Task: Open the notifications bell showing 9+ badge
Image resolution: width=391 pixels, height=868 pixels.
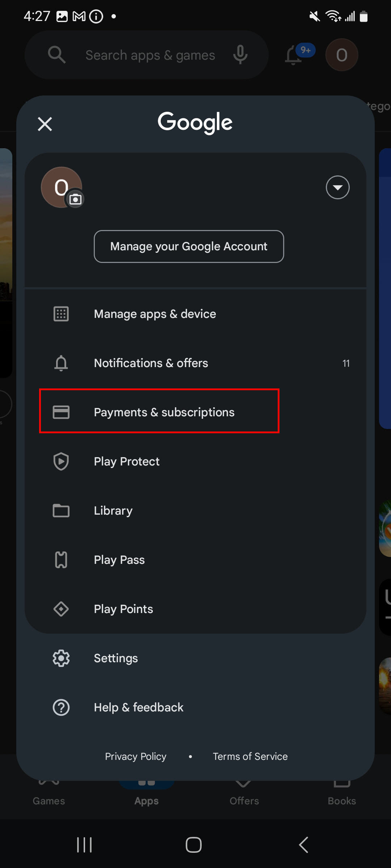Action: pos(294,55)
